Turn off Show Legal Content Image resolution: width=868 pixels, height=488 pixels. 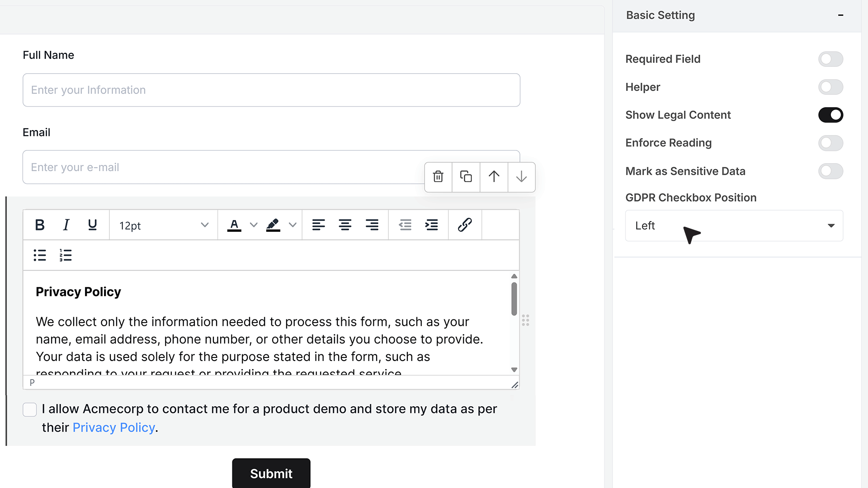click(830, 115)
